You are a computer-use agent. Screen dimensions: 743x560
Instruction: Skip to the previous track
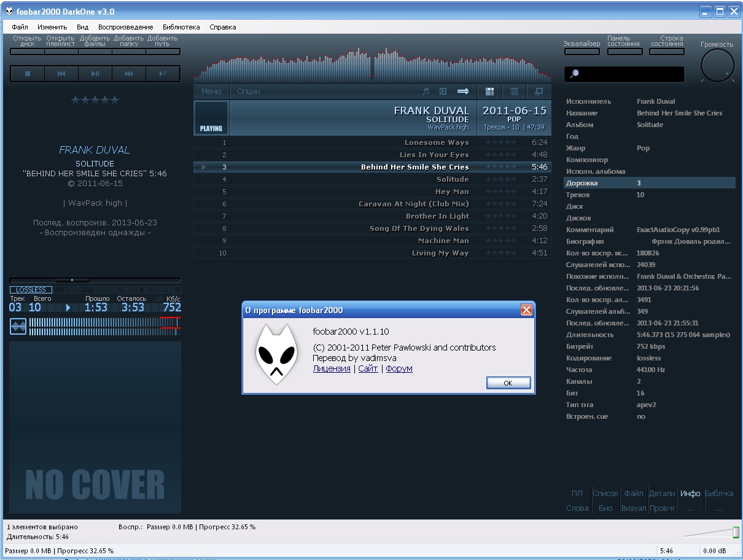[61, 74]
